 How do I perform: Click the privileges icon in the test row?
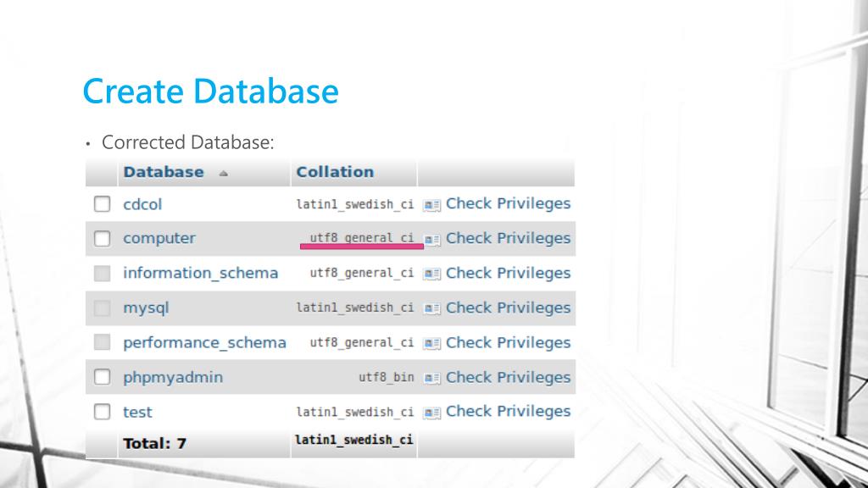point(431,413)
